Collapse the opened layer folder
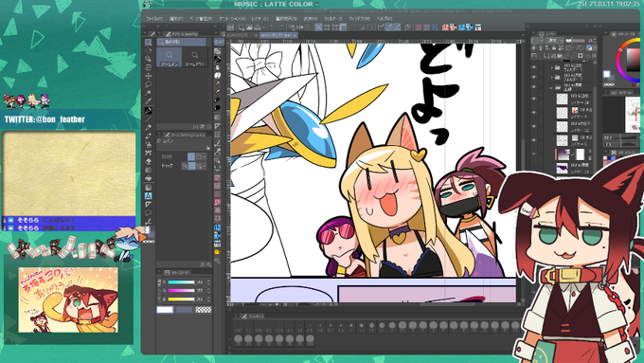Viewport: 644px width, 363px height. click(x=551, y=87)
